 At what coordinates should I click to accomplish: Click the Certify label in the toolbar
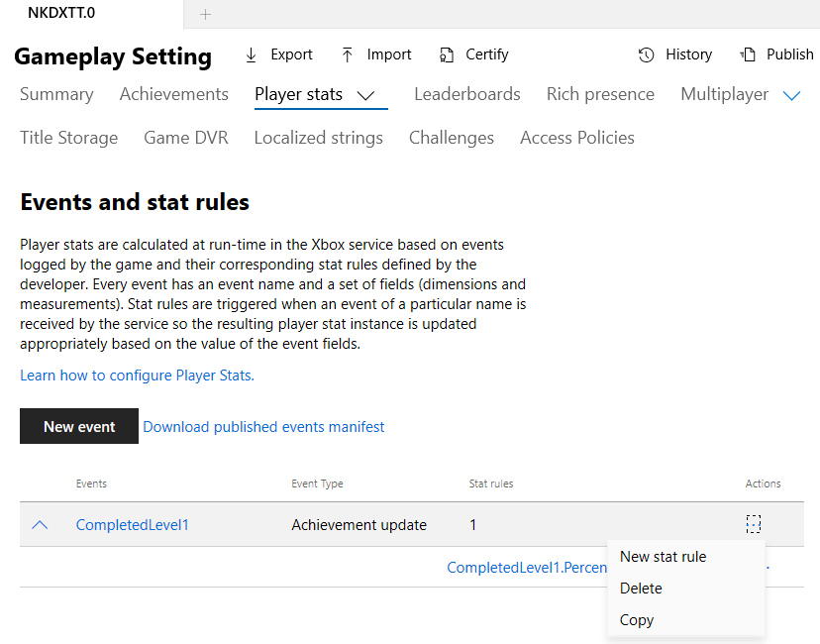[487, 54]
